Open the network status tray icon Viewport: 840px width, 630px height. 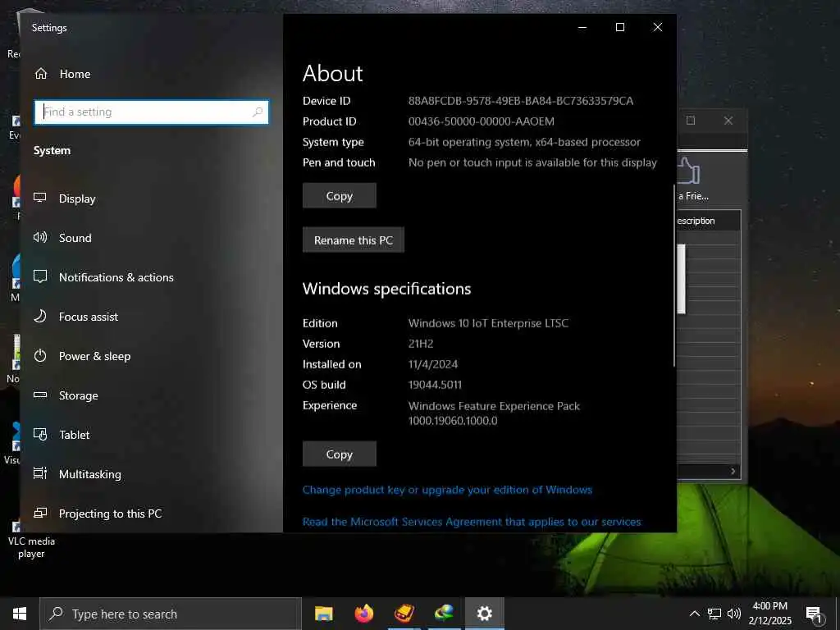[714, 614]
